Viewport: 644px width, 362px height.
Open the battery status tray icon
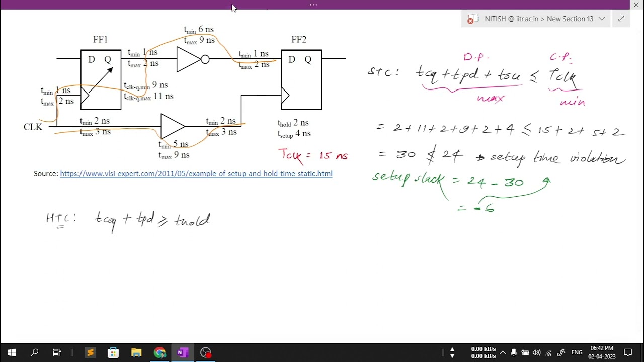coord(525,352)
